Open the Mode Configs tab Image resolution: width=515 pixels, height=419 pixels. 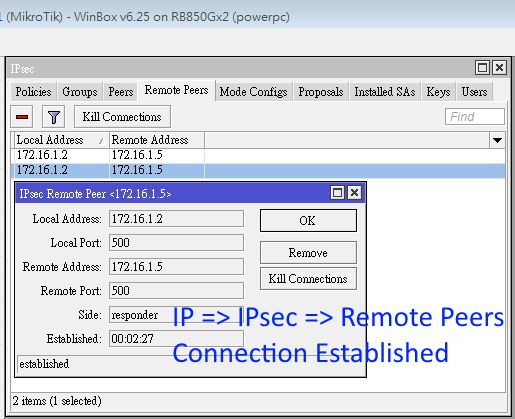pyautogui.click(x=253, y=92)
